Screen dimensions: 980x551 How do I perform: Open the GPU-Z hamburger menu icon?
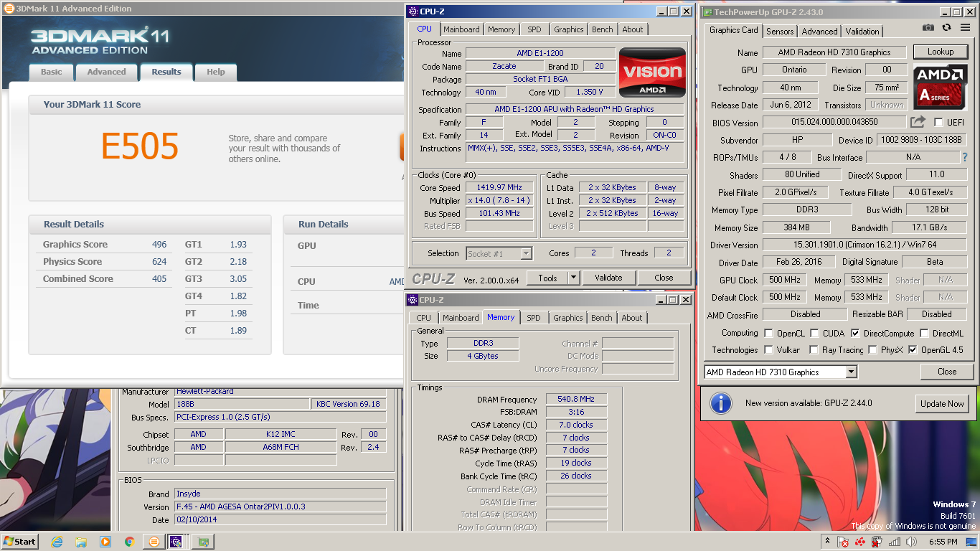coord(963,27)
